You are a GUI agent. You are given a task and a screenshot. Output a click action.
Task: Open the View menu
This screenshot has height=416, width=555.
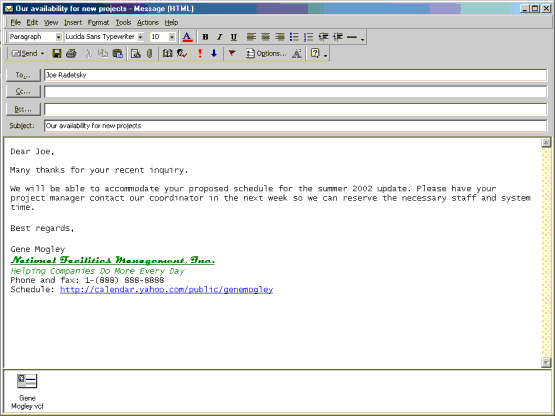click(51, 23)
